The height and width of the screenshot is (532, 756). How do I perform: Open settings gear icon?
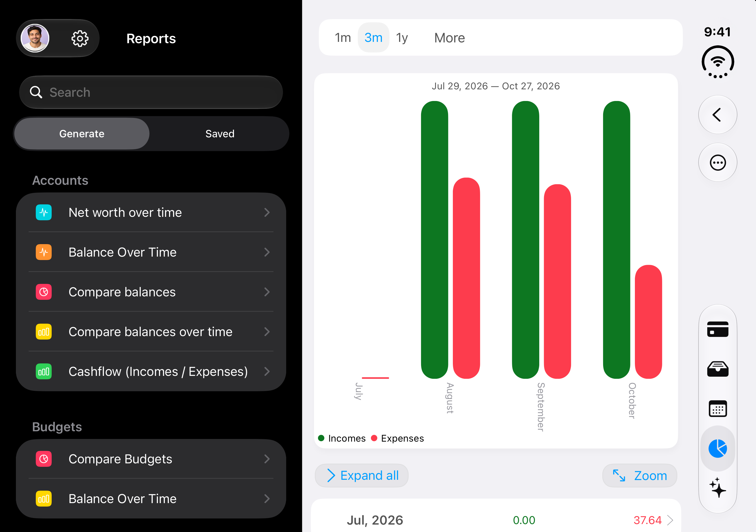pyautogui.click(x=80, y=38)
